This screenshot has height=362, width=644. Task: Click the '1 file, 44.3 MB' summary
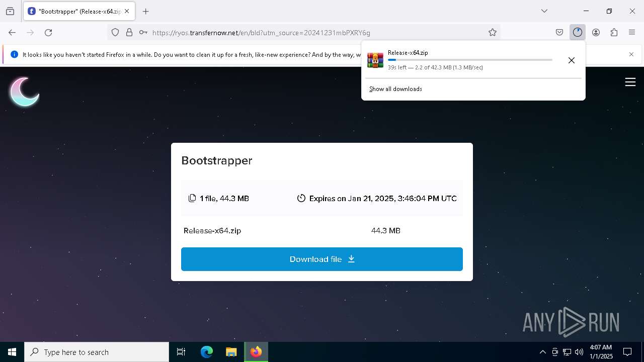click(x=219, y=199)
